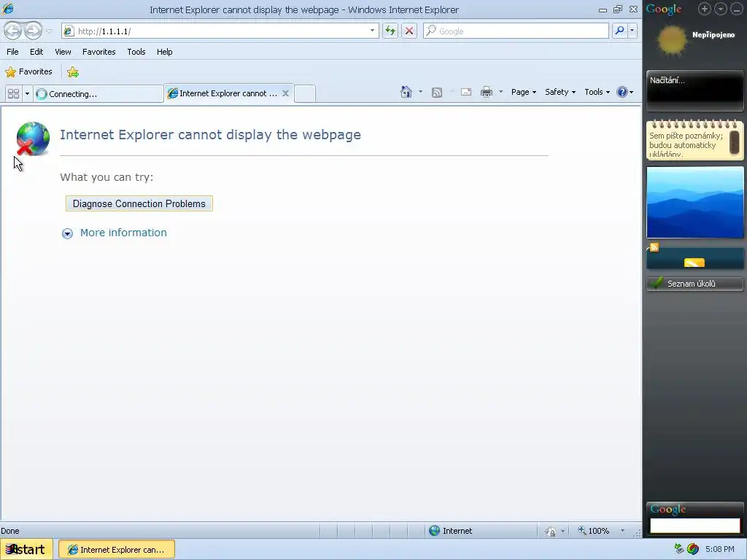Click the globe error icon on page

pos(32,139)
